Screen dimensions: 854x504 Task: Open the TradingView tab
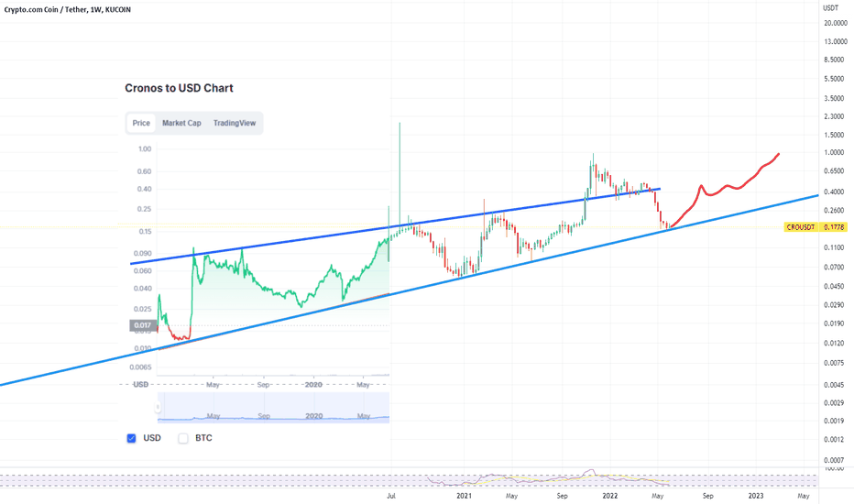coord(235,123)
